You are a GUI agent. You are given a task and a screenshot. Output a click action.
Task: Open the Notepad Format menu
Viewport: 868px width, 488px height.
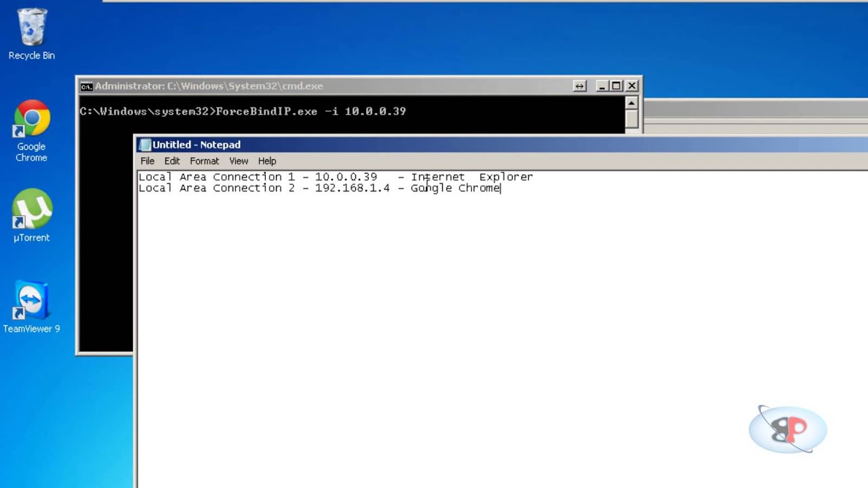tap(204, 161)
